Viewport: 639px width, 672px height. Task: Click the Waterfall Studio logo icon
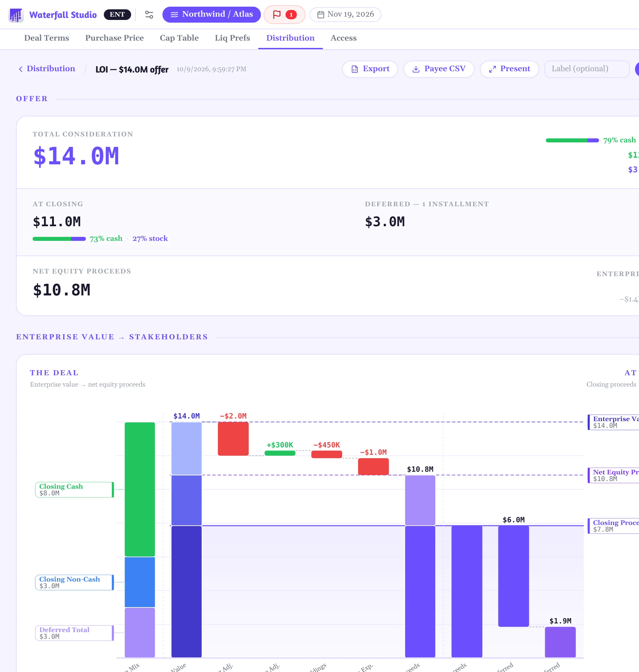pyautogui.click(x=16, y=15)
